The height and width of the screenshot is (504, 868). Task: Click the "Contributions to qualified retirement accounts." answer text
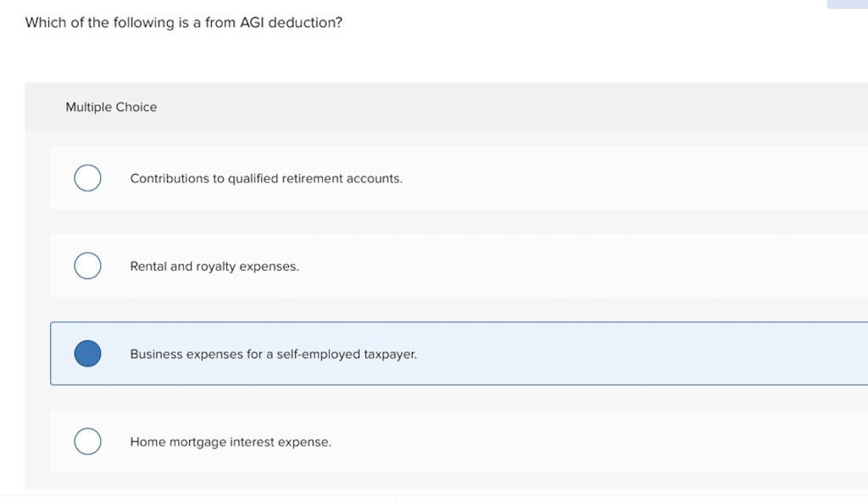click(x=266, y=179)
